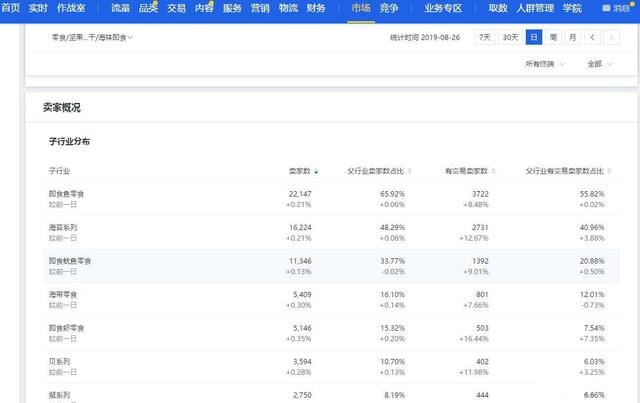
Task: Open the 内容 nav item
Action: click(x=204, y=8)
